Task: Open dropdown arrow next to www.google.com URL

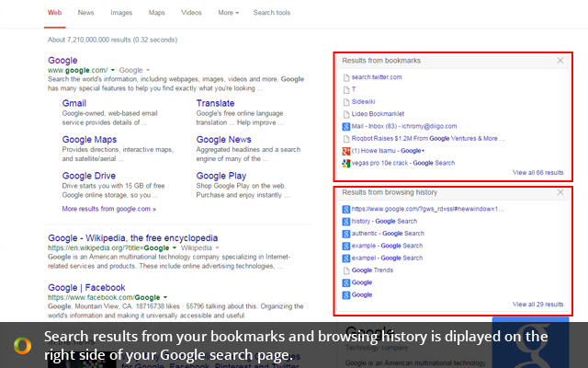Action: point(113,70)
